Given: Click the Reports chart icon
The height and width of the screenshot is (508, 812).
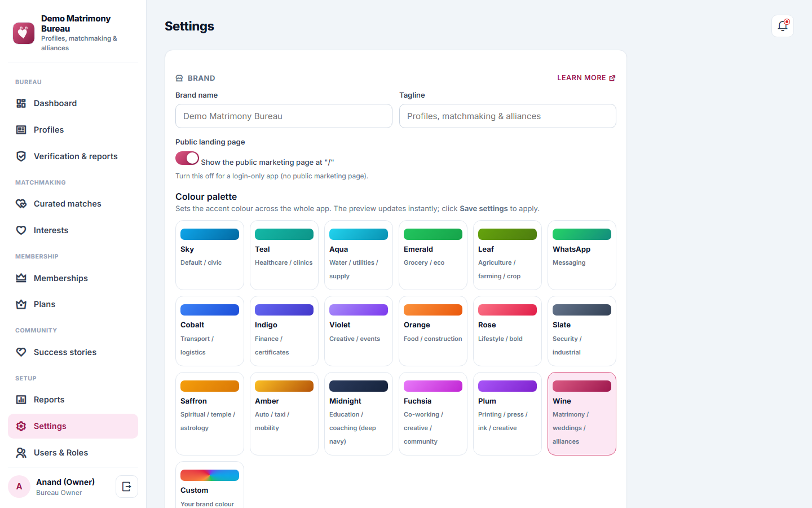Looking at the screenshot, I should tap(21, 400).
